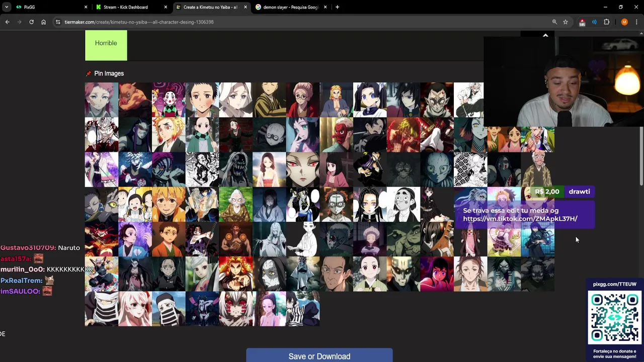
Task: Choose the boy in orange haori image
Action: [x=169, y=240]
